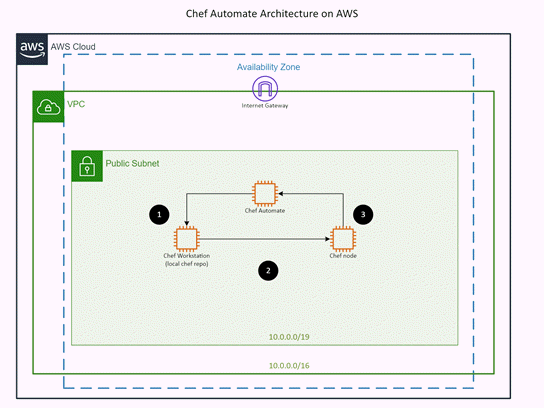544x408 pixels.
Task: Click the '(local chef repo)' caption
Action: tap(187, 264)
